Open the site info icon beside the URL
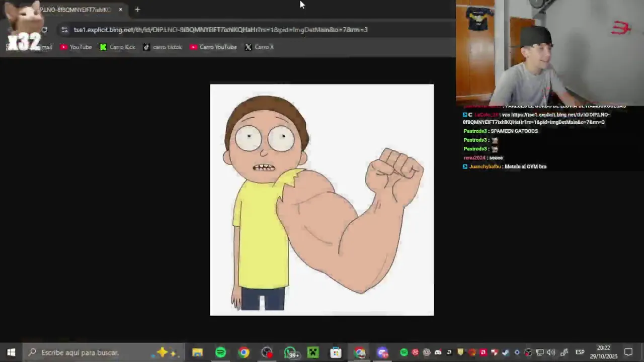The height and width of the screenshot is (362, 644). point(64,30)
